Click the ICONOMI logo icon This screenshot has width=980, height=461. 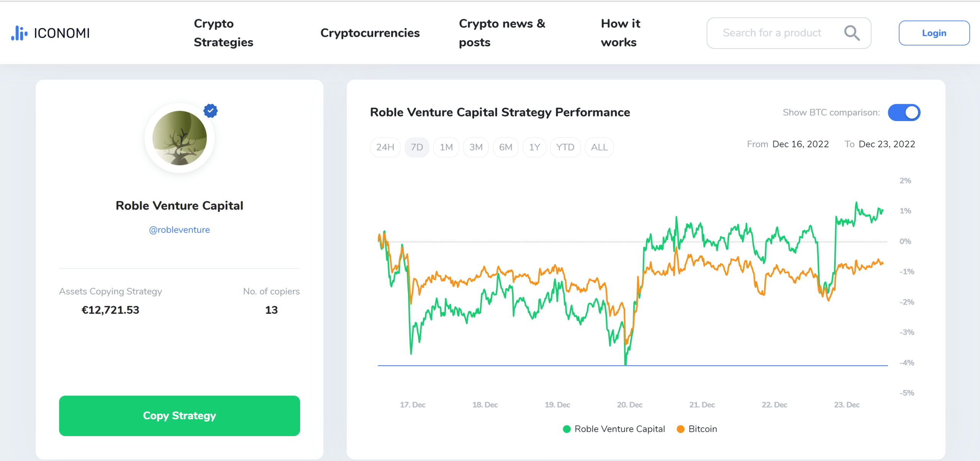coord(19,33)
